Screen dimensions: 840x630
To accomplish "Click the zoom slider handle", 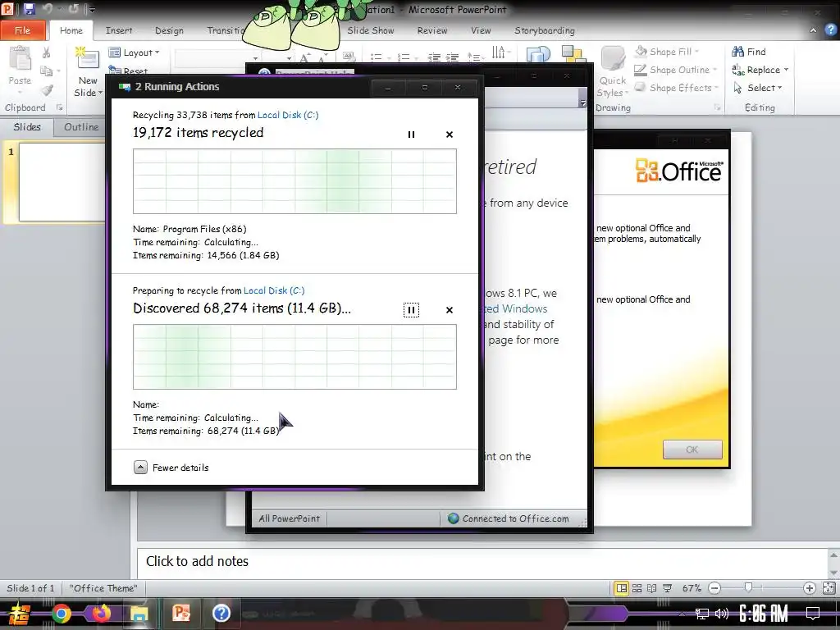I will pyautogui.click(x=748, y=588).
